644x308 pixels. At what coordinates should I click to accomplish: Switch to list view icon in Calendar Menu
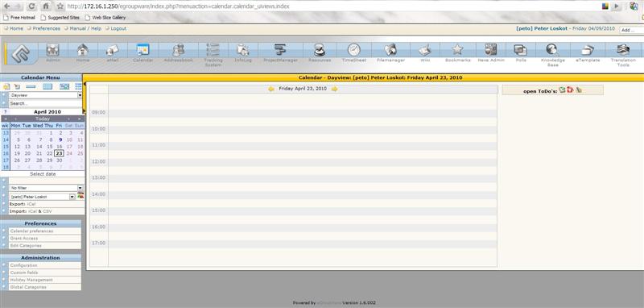pos(78,87)
